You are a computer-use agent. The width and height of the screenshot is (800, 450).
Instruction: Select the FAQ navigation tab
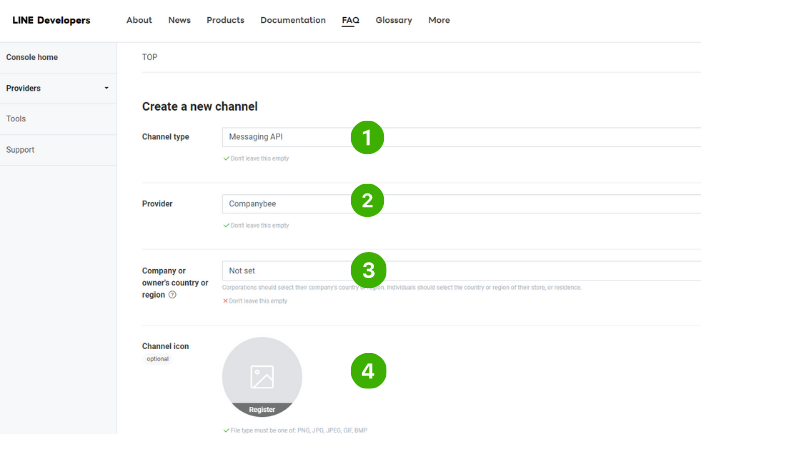click(x=350, y=20)
